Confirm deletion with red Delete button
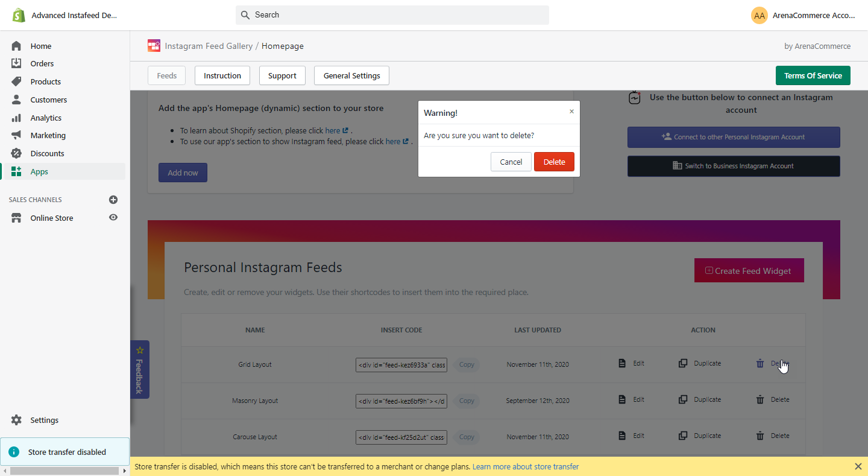The image size is (868, 476). pos(554,162)
